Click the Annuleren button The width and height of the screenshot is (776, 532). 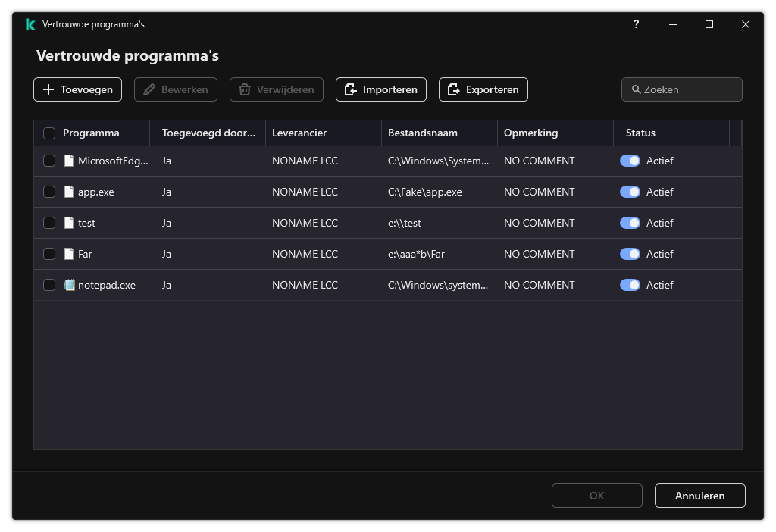[699, 496]
